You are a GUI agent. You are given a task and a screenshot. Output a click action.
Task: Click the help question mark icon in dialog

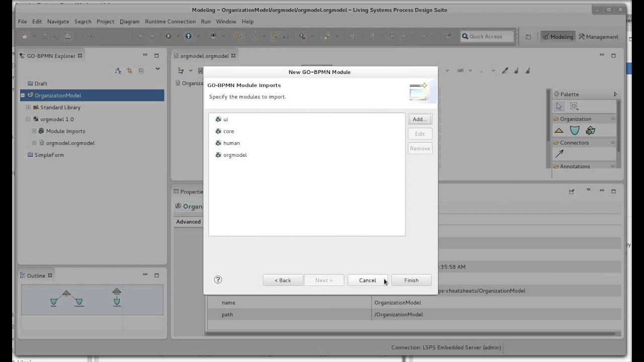(x=218, y=280)
